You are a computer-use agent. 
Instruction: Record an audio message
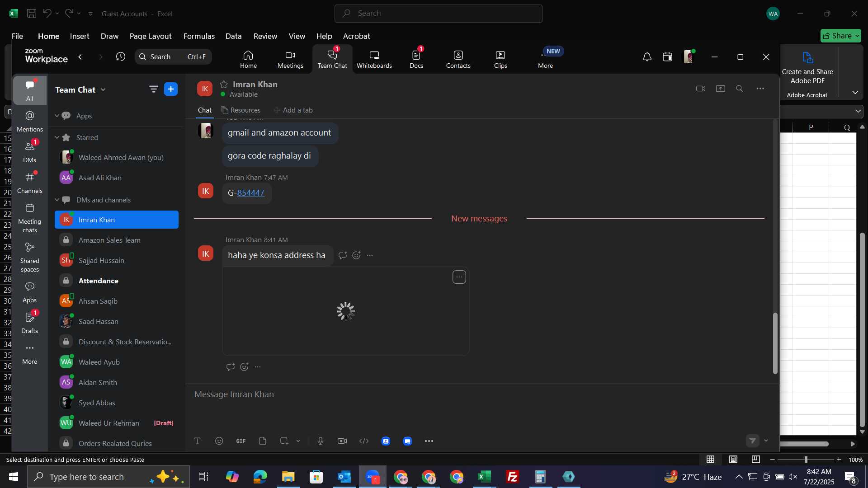(x=321, y=441)
